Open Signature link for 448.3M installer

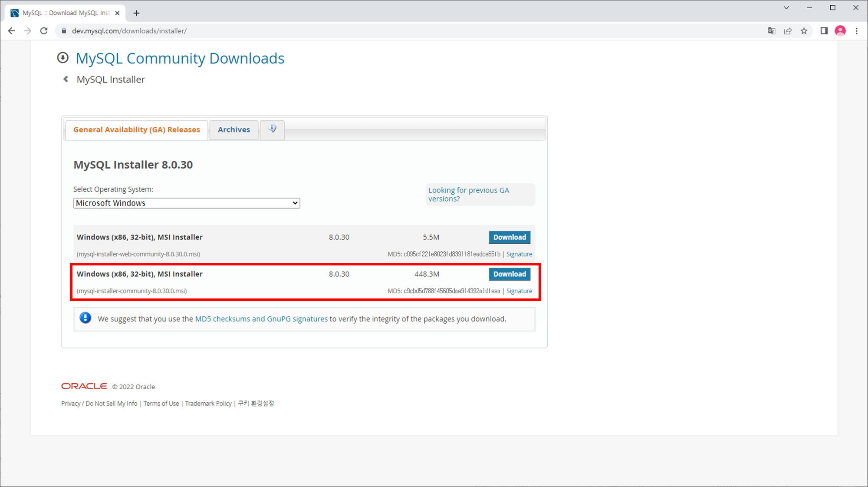(x=519, y=291)
